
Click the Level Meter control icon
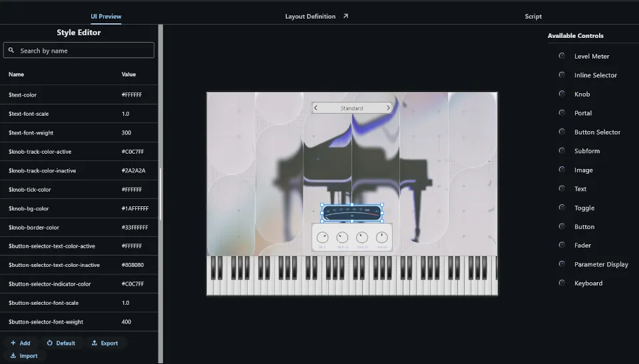562,56
